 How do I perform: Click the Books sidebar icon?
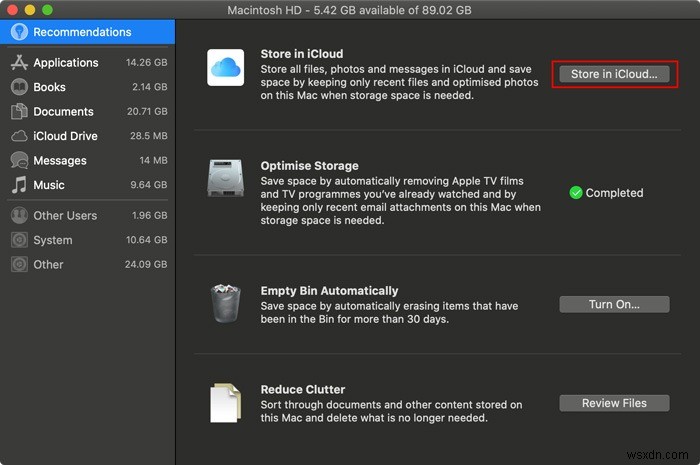coord(19,87)
